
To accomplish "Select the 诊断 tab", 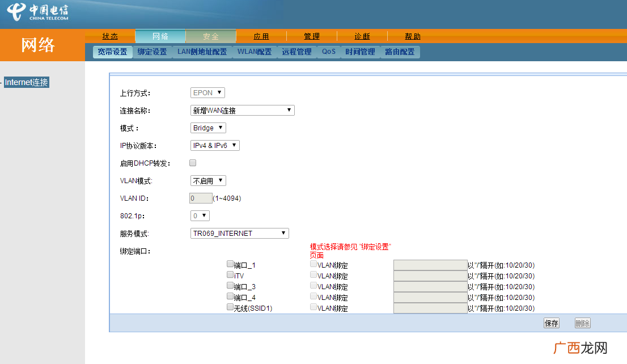I will (x=362, y=36).
